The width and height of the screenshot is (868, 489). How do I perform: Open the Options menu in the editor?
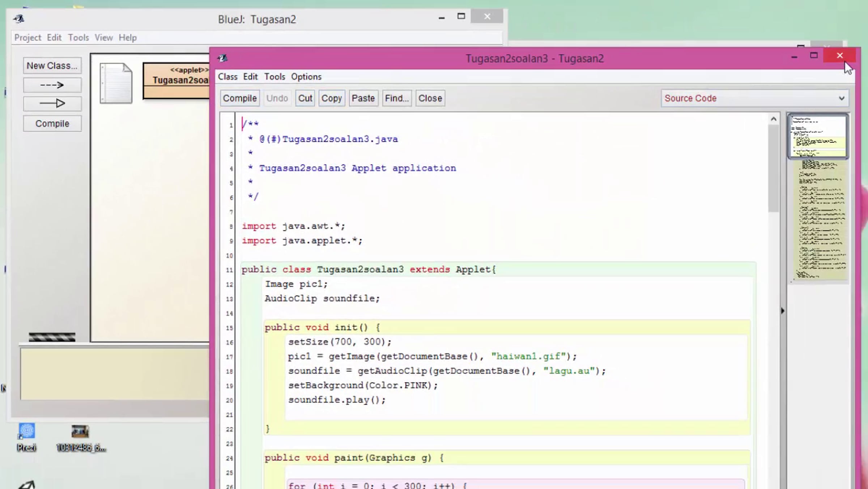pyautogui.click(x=306, y=77)
